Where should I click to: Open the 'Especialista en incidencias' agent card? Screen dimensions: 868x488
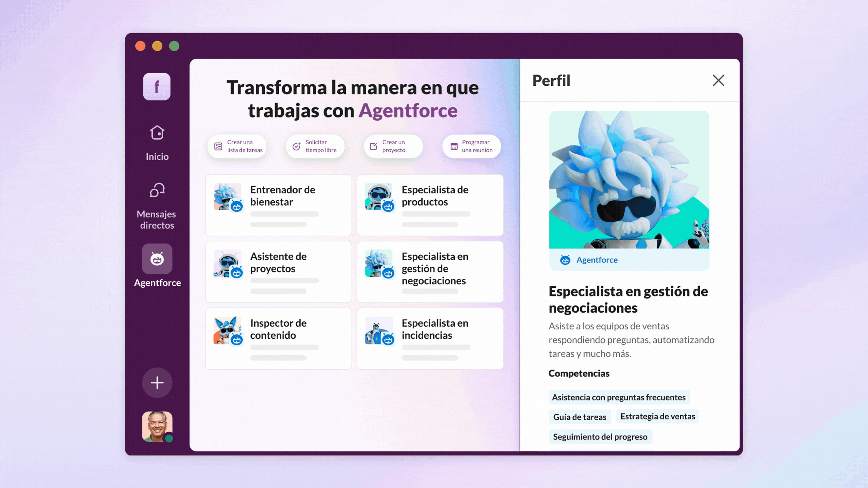coord(430,338)
